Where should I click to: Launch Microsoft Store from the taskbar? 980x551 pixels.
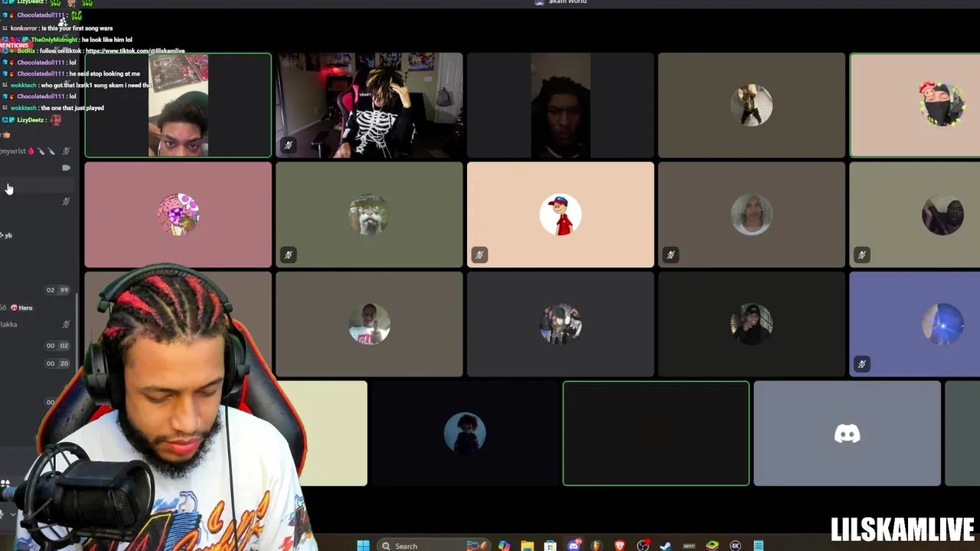(550, 546)
